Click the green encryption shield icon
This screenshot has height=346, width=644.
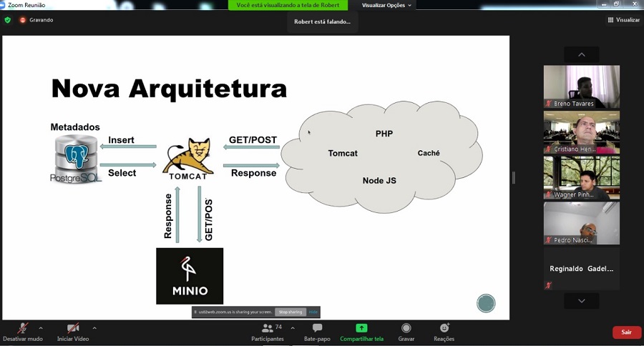pyautogui.click(x=8, y=20)
